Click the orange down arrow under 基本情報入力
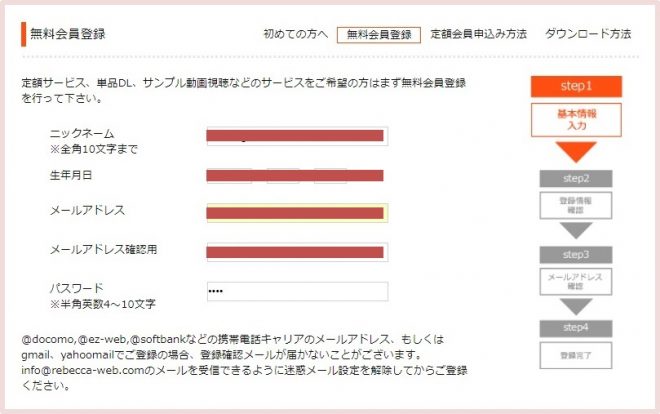Image resolution: width=660 pixels, height=414 pixels. 576,152
